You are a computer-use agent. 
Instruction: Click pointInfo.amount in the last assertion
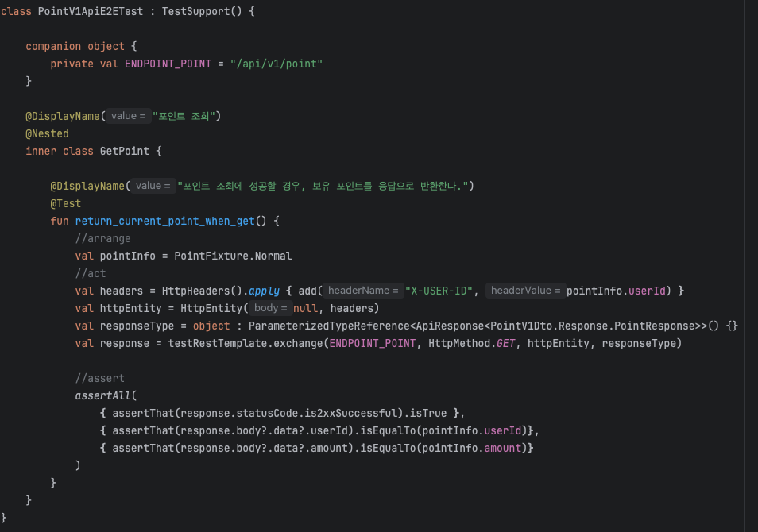click(471, 449)
